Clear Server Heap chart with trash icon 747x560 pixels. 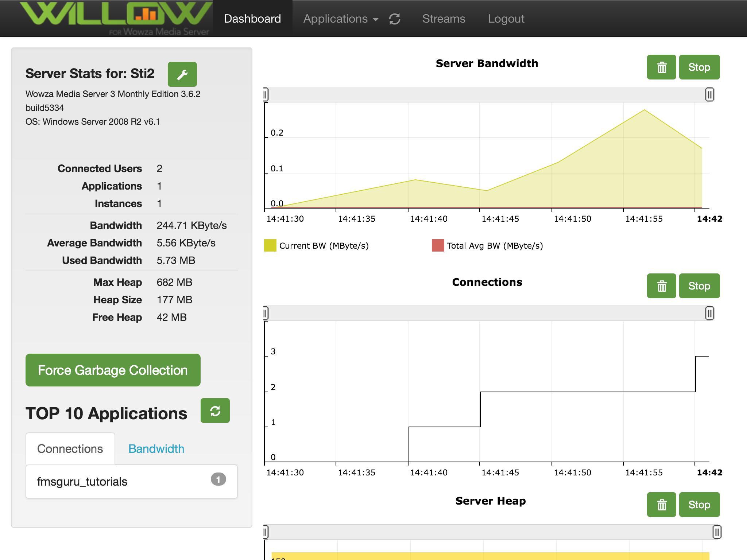661,505
